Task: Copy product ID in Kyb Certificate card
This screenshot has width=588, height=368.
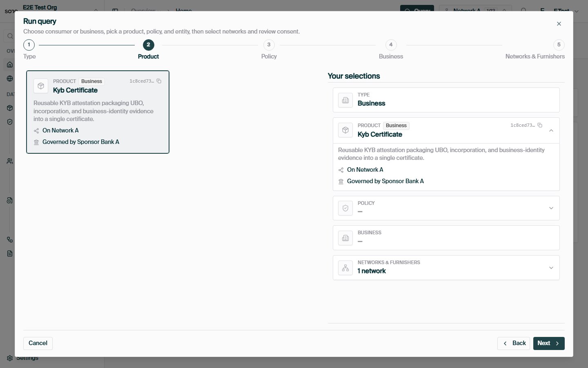Action: (x=159, y=81)
